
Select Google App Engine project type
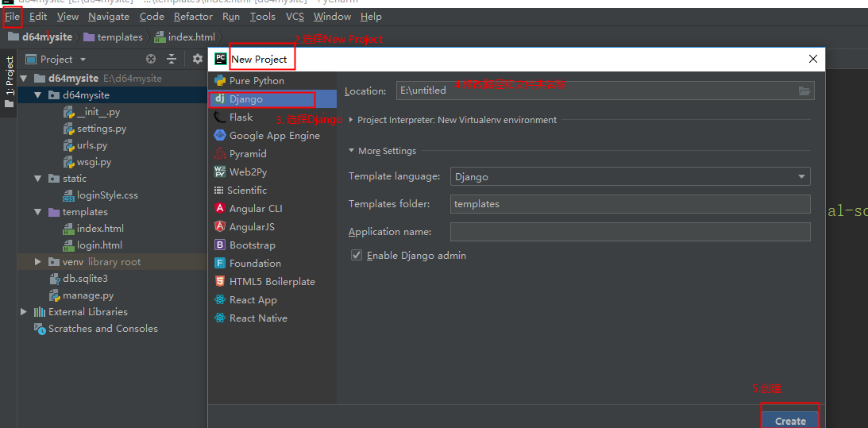[272, 136]
